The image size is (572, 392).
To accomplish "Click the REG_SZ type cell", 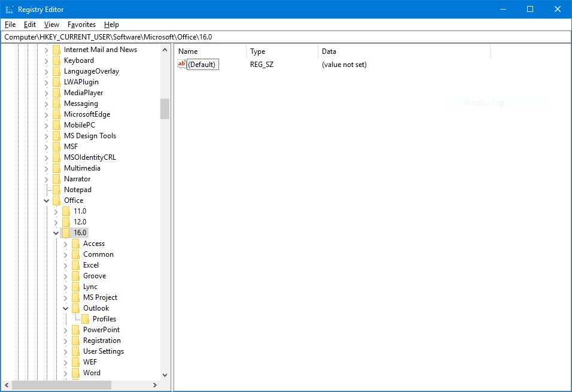I will click(x=261, y=65).
